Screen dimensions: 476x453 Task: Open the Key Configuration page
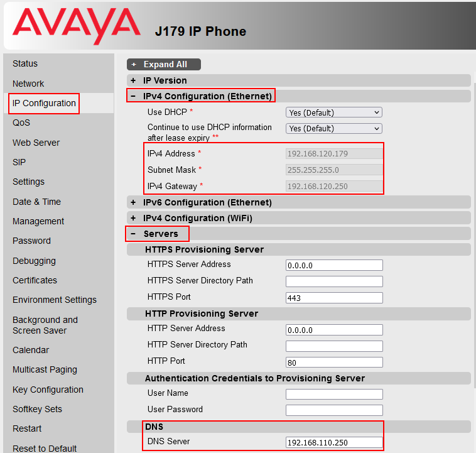pyautogui.click(x=48, y=390)
